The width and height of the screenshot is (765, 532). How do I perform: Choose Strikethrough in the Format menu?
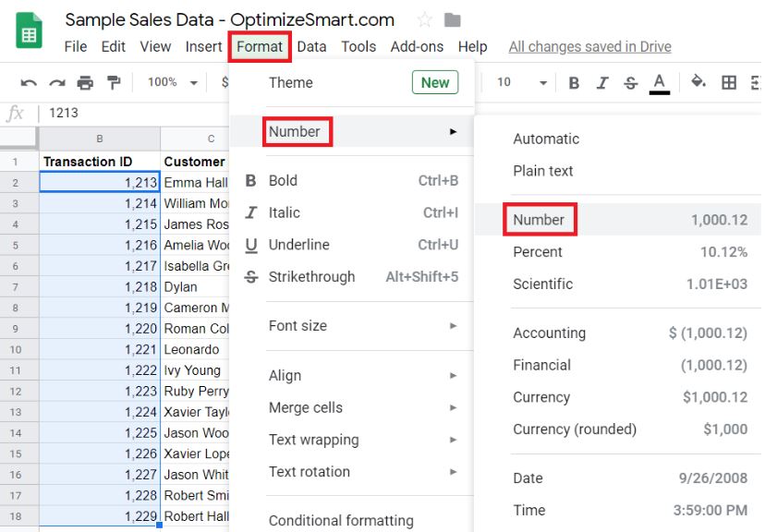pyautogui.click(x=351, y=277)
